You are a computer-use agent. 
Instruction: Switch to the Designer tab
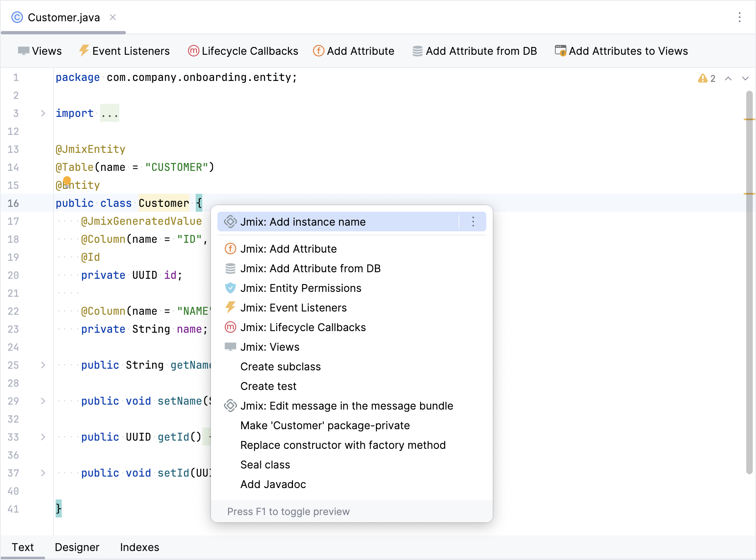pos(77,547)
